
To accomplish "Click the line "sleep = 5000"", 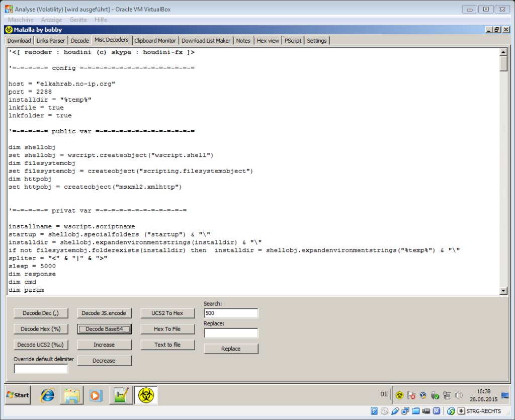I will [x=32, y=266].
